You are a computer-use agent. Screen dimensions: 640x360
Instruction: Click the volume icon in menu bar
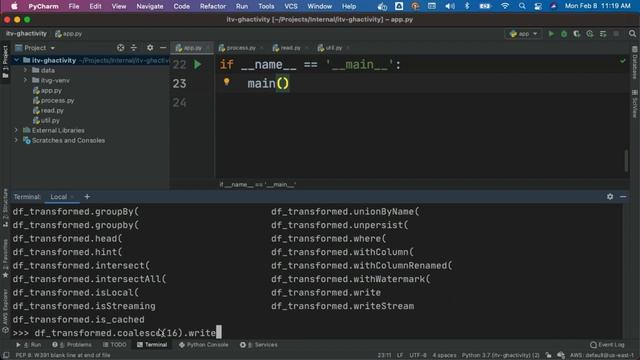(450, 6)
